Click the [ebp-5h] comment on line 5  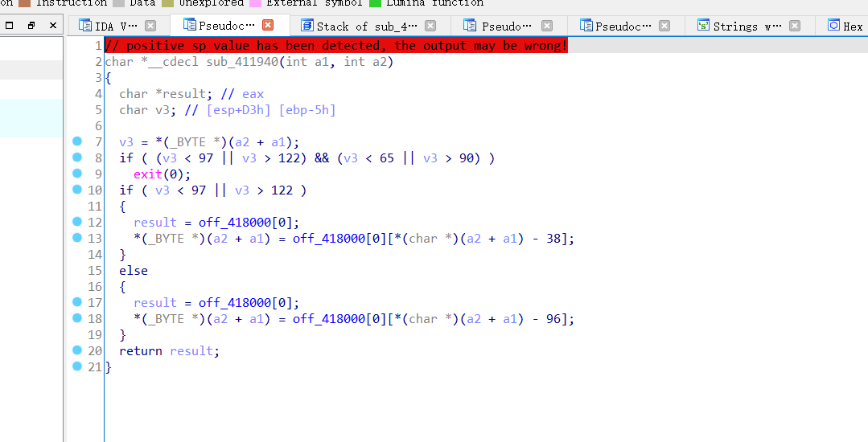tap(307, 109)
